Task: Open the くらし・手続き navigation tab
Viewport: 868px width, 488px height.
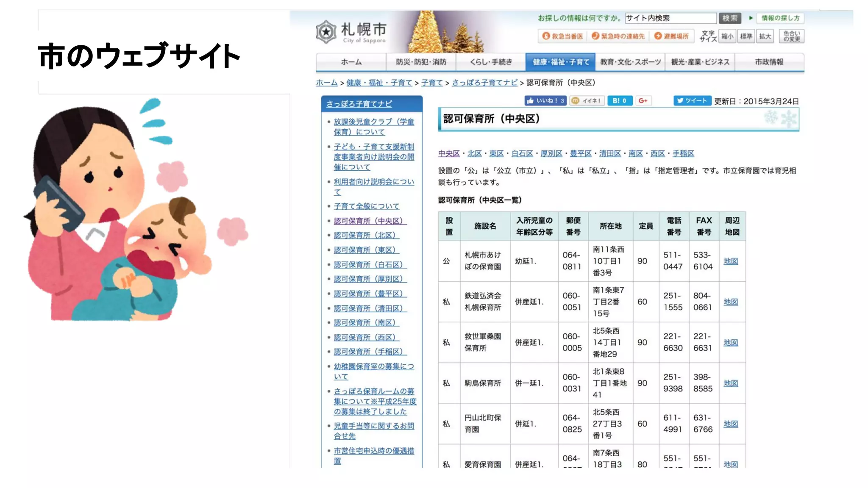Action: (x=490, y=62)
